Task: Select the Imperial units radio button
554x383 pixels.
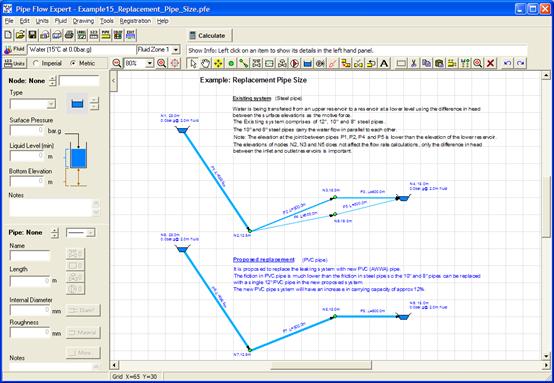Action: tap(36, 63)
